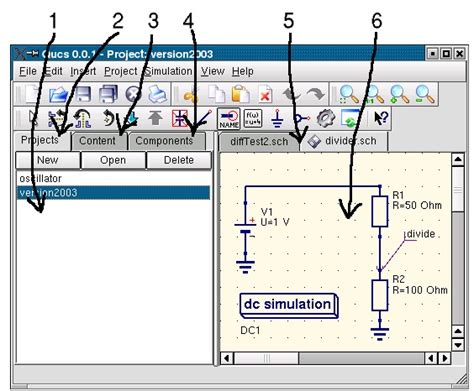Click the save floppy disk icon
This screenshot has width=474, height=391.
coord(83,95)
